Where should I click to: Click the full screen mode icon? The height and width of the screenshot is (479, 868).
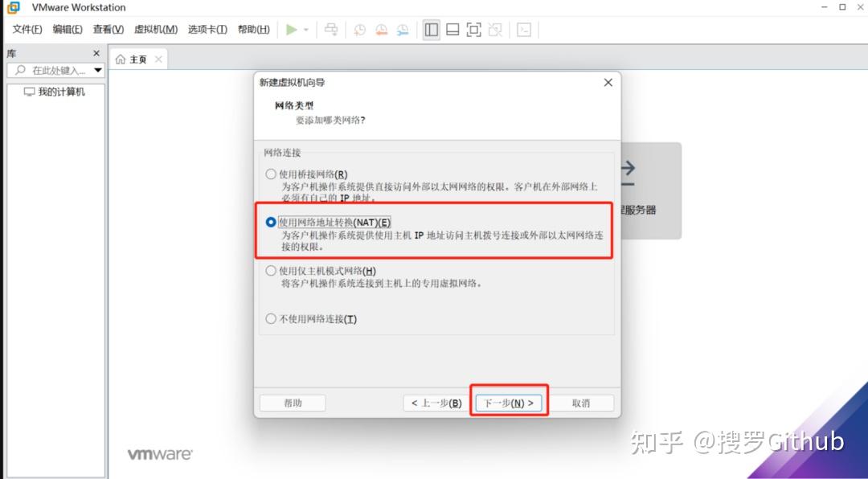tap(474, 30)
